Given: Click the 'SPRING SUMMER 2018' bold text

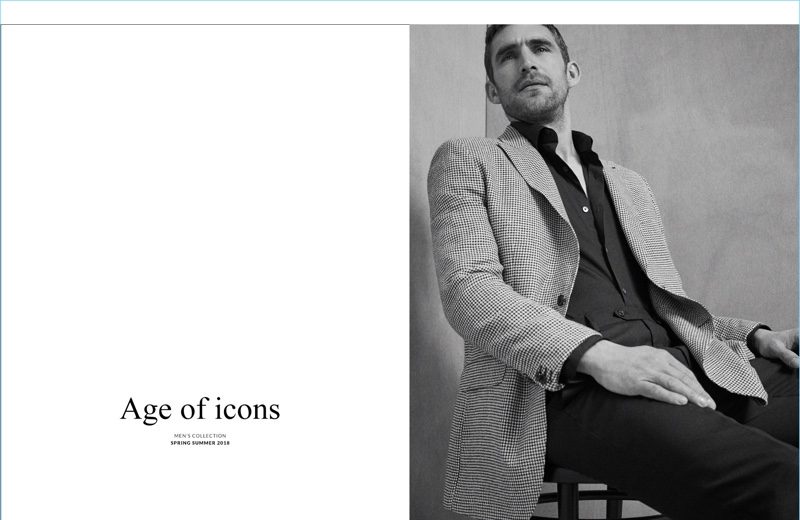Looking at the screenshot, I should 200,443.
